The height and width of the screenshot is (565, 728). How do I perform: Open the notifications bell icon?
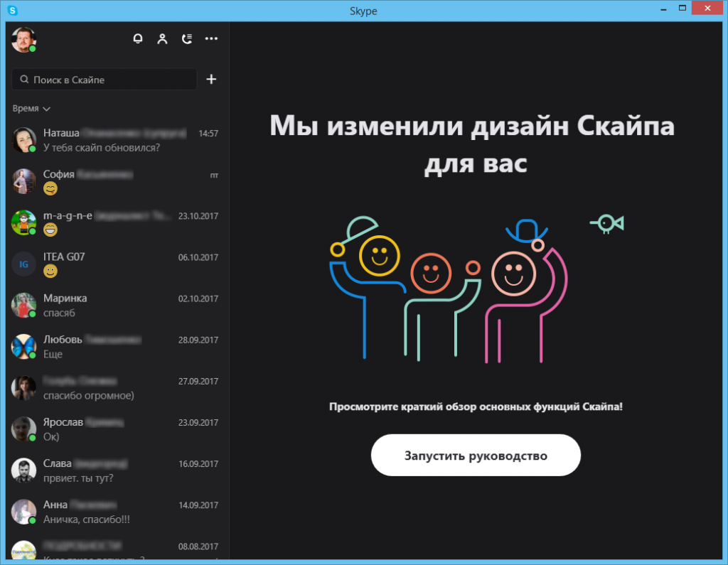click(x=138, y=38)
